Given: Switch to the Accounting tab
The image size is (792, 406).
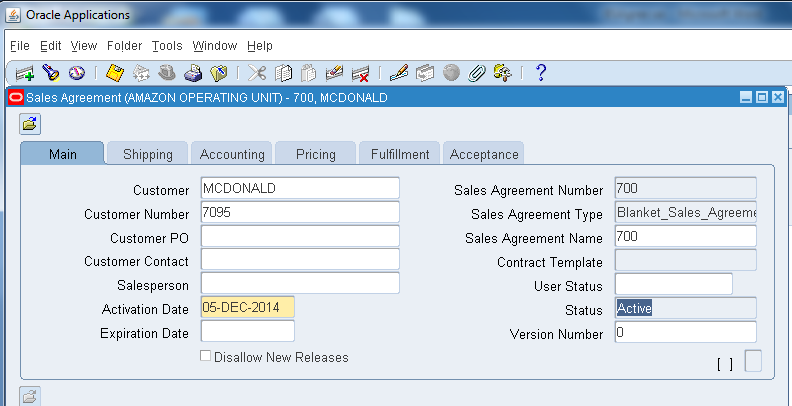Looking at the screenshot, I should (232, 154).
